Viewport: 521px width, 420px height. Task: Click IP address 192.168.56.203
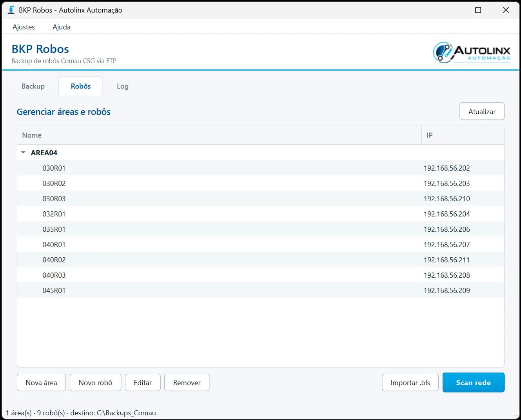coord(447,183)
